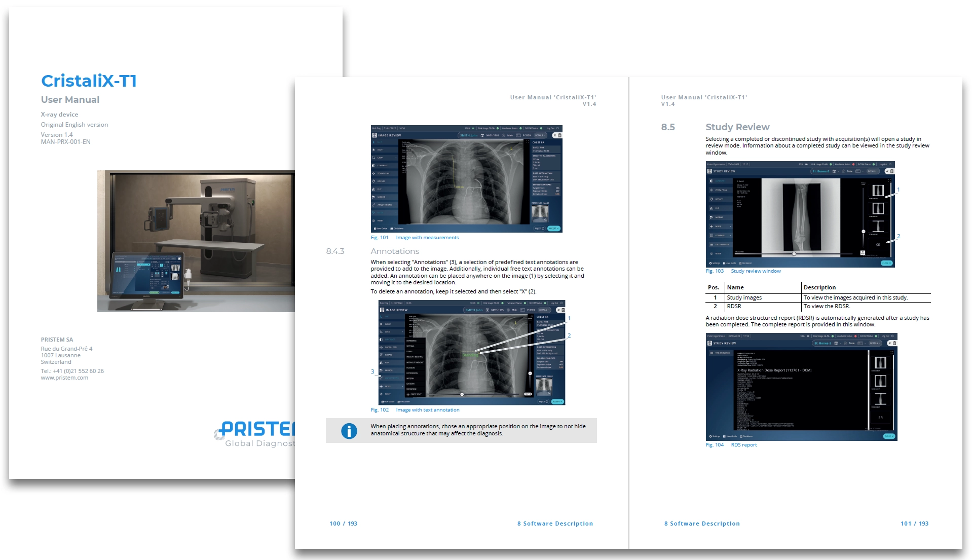Select the Rotate tool in Fig. 103 screenshot
Viewport: 973px width, 560px height.
pos(720,199)
